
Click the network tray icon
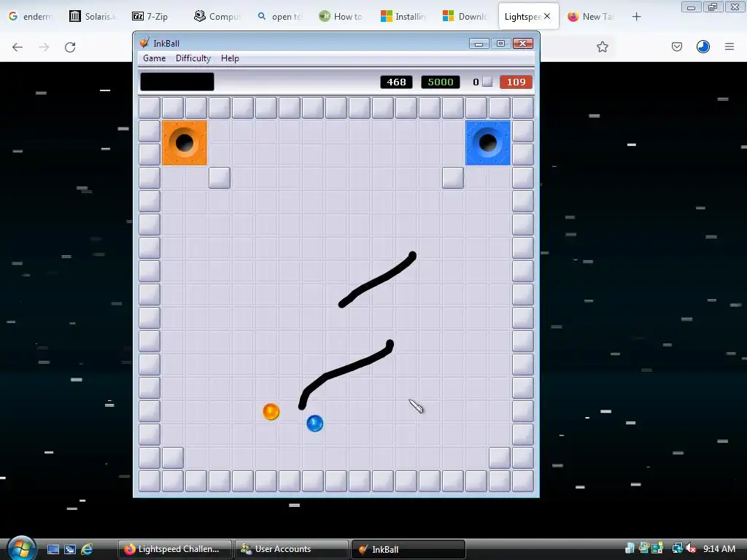pyautogui.click(x=677, y=548)
